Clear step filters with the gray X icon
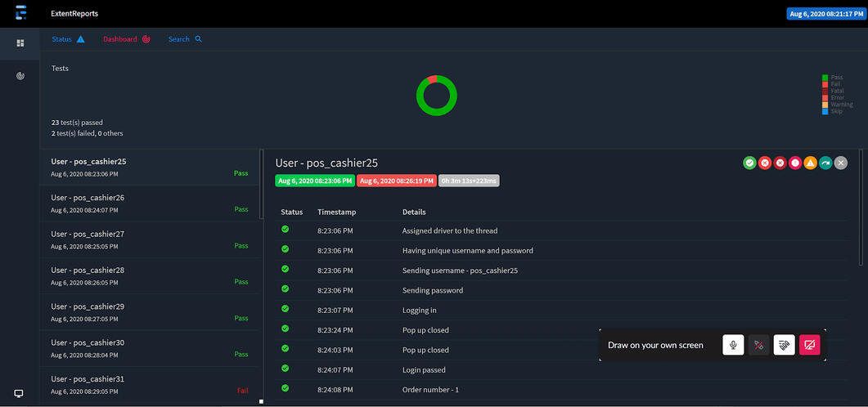This screenshot has width=868, height=407. pyautogui.click(x=841, y=163)
